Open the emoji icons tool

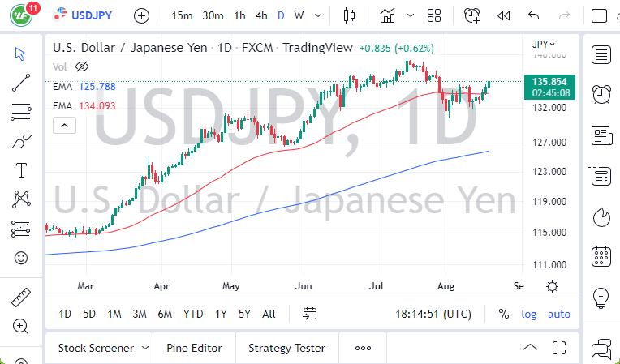[x=21, y=259]
